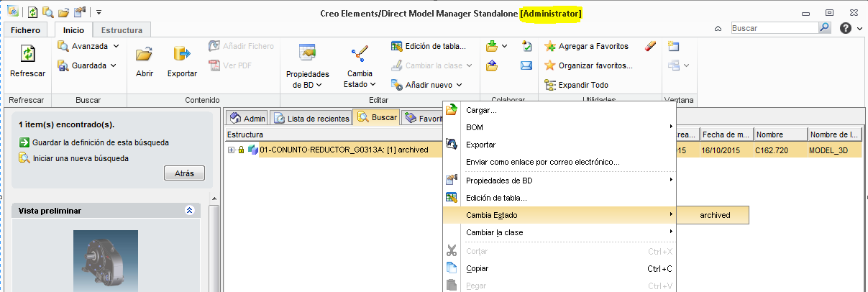The height and width of the screenshot is (292, 868).
Task: Click Iniciar una nueva búsqueda link
Action: (x=74, y=158)
